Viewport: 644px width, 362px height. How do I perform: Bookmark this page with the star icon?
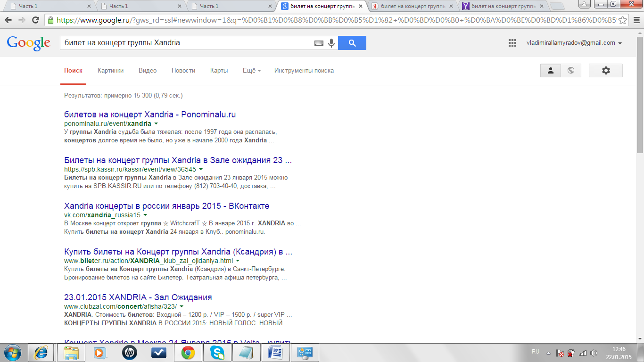pyautogui.click(x=623, y=20)
